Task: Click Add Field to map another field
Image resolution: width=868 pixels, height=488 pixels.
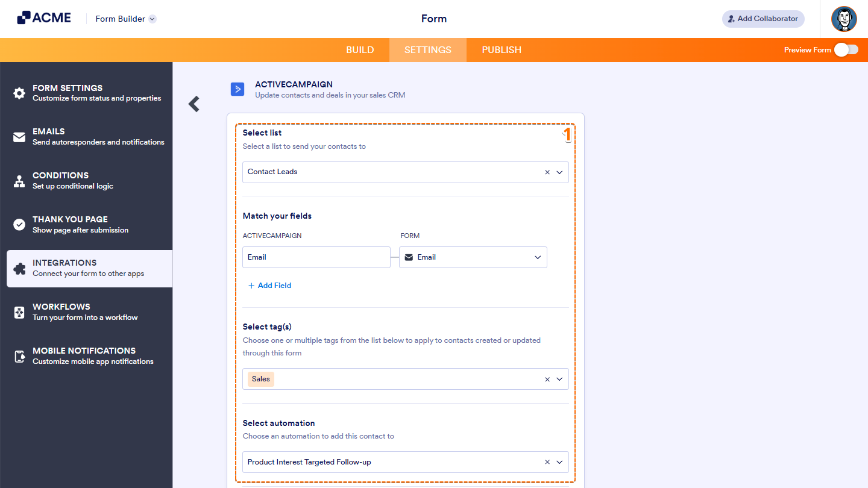Action: point(269,285)
